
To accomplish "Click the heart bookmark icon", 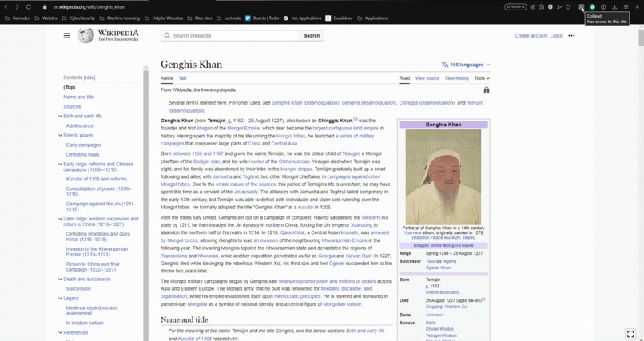I will pos(568,7).
